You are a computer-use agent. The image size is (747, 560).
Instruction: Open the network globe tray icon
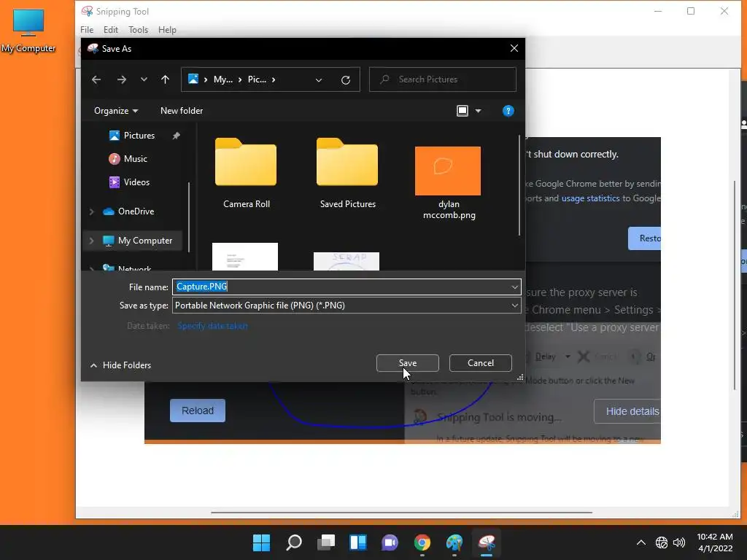coord(661,542)
